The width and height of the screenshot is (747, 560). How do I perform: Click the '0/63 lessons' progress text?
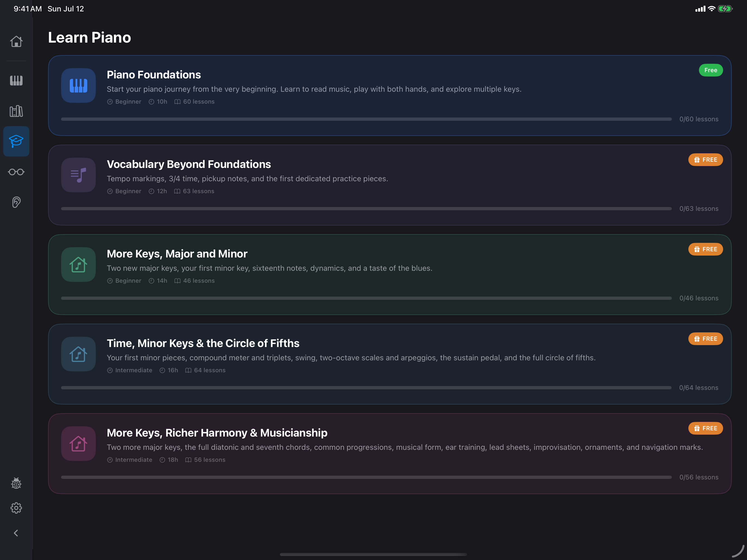(x=699, y=209)
